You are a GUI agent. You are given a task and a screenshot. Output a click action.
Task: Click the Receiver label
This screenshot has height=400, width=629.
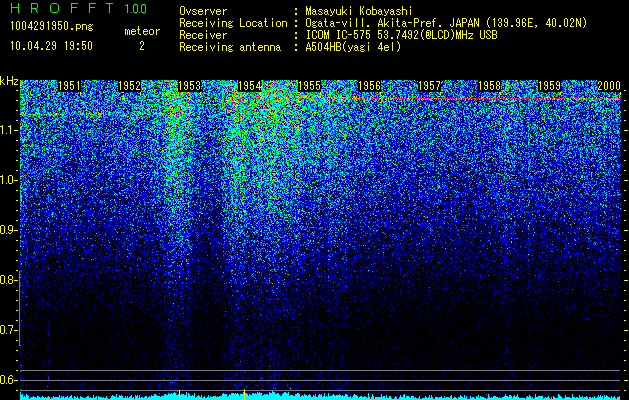tap(203, 35)
